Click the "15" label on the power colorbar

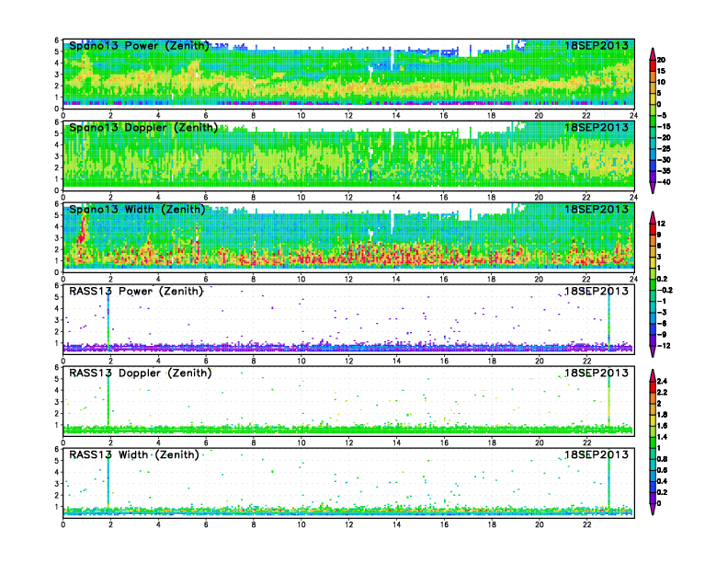[661, 71]
